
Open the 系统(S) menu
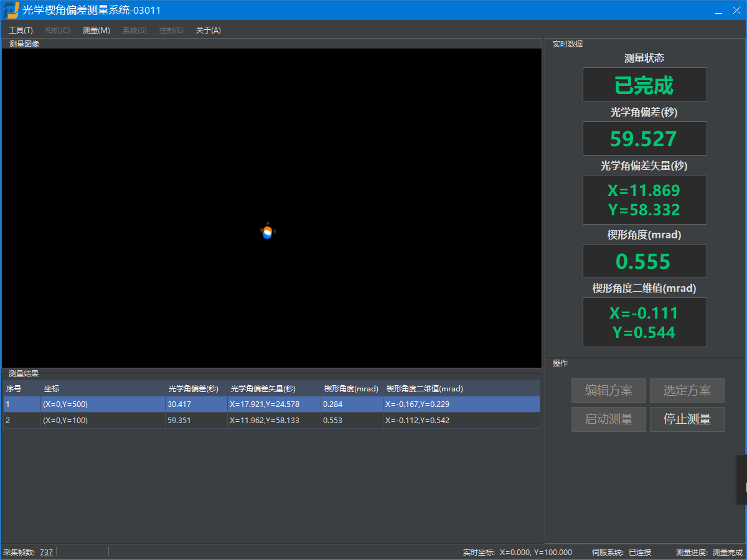[x=134, y=30]
